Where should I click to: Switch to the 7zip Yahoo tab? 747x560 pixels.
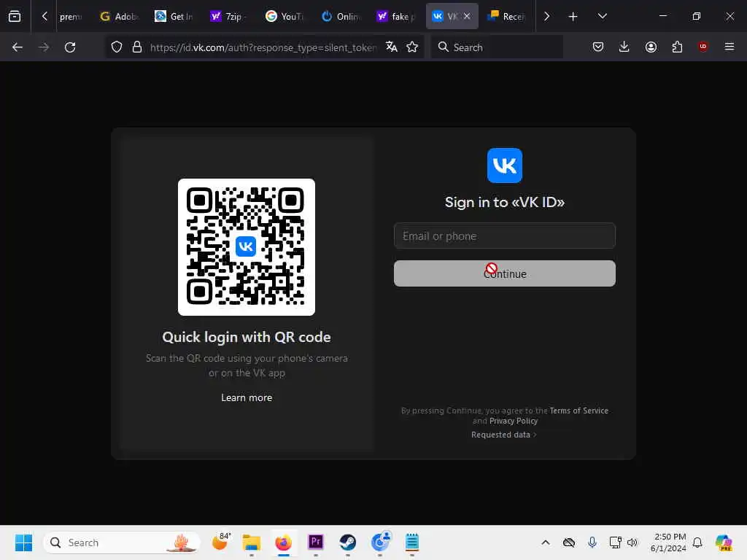tap(230, 17)
